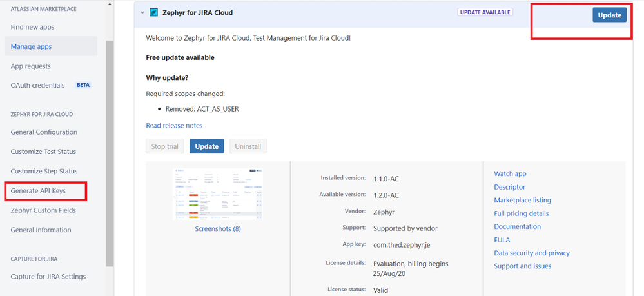This screenshot has width=644, height=296.
Task: Open Support and issues link
Action: point(522,266)
